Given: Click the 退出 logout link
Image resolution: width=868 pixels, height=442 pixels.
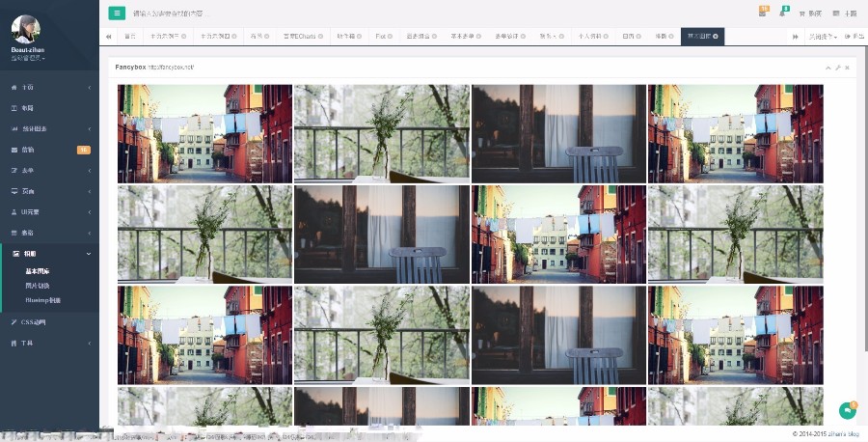Looking at the screenshot, I should tap(854, 36).
